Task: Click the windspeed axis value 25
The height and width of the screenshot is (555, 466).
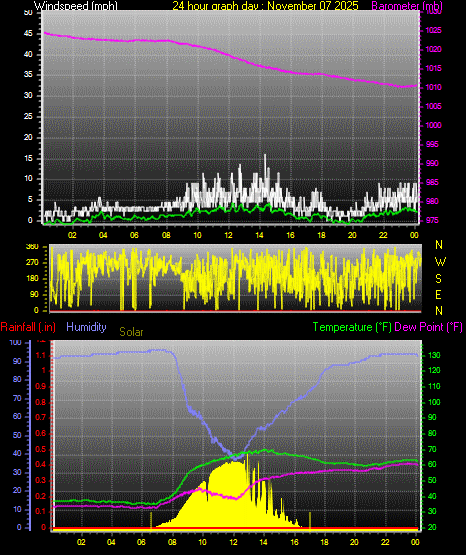Action: pyautogui.click(x=28, y=116)
